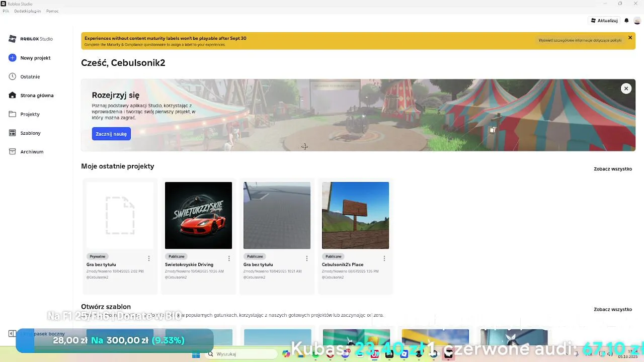Image resolution: width=644 pixels, height=362 pixels.
Task: Open the Szablony templates section
Action: [25, 133]
